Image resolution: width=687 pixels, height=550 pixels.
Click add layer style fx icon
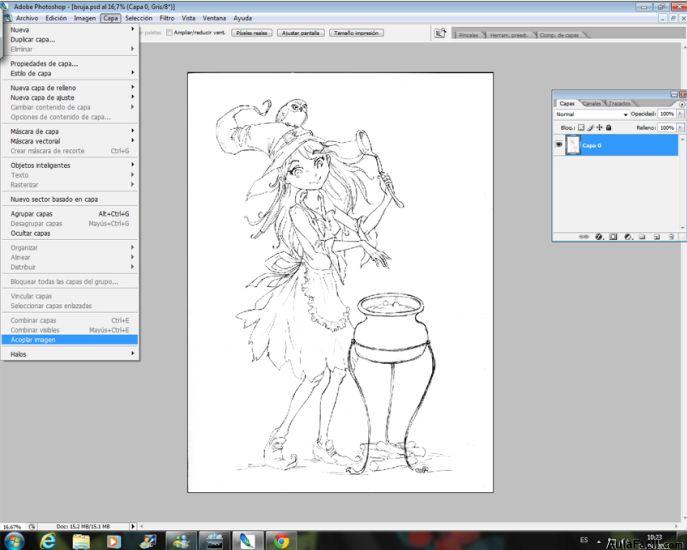pyautogui.click(x=599, y=237)
